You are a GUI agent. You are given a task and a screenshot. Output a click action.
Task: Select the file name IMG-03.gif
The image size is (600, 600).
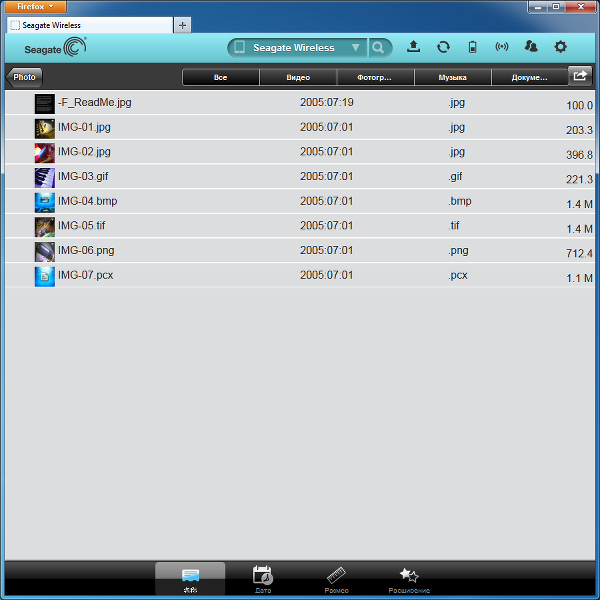[x=83, y=176]
